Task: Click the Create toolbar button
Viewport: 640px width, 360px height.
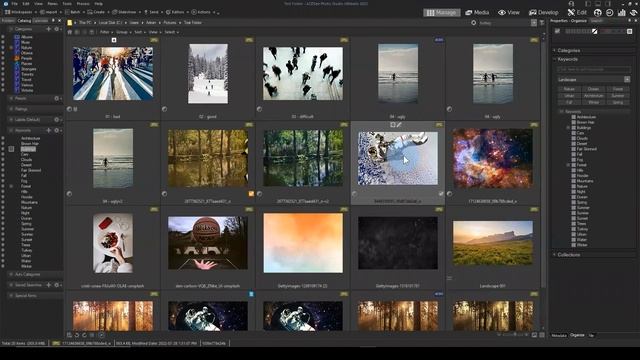Action: 97,12
